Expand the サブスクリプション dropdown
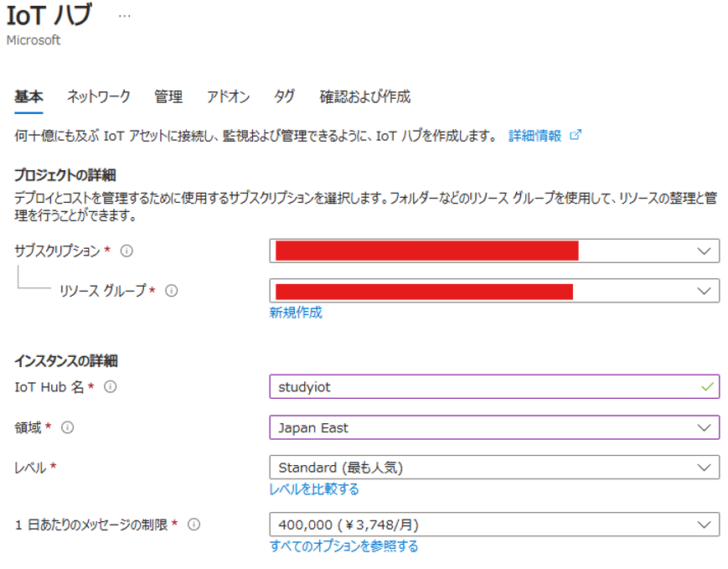Screen dimensions: 728x569 click(x=494, y=251)
